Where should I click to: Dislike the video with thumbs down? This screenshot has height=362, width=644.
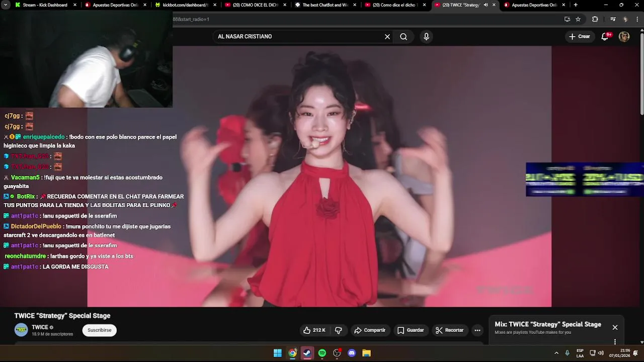pos(339,330)
